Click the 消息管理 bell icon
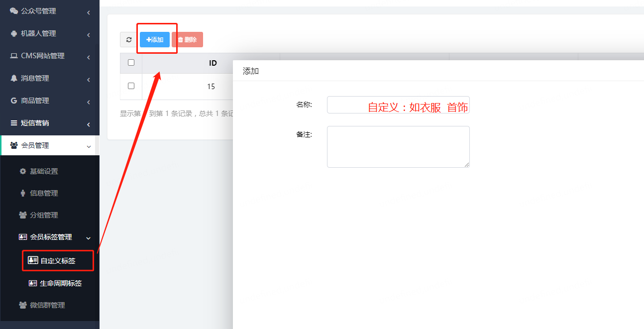Screen dimensions: 644x329 pyautogui.click(x=14, y=78)
